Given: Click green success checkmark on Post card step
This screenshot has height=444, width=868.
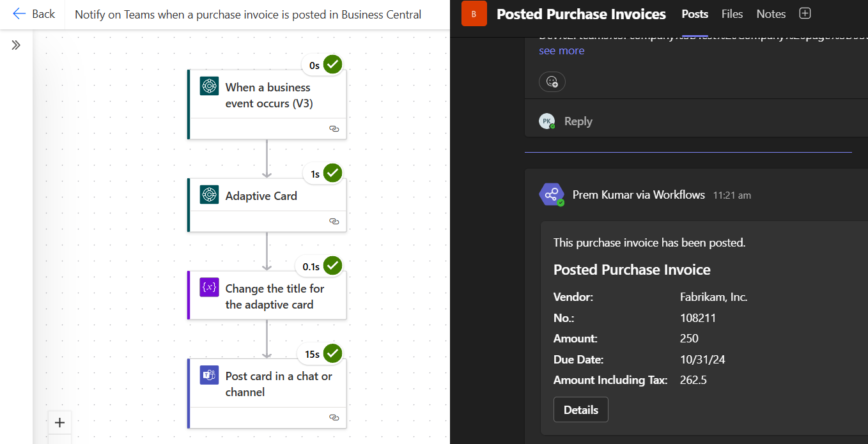Looking at the screenshot, I should 332,353.
